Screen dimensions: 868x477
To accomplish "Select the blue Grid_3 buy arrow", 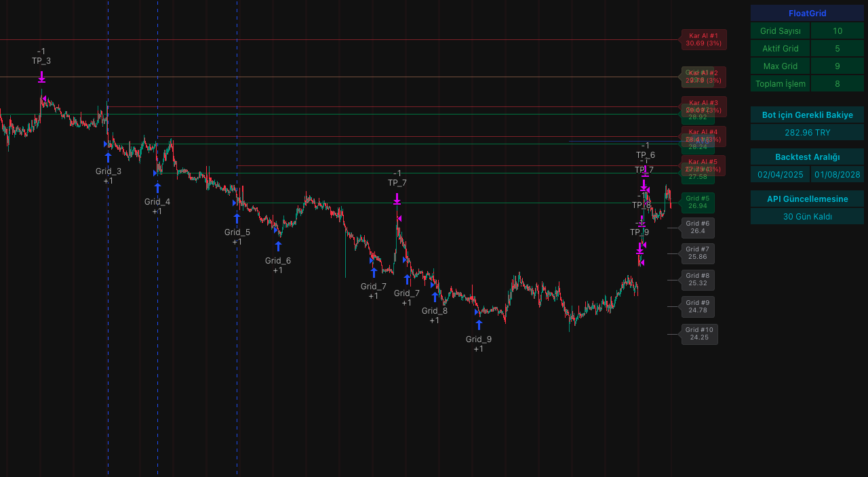I will (108, 157).
